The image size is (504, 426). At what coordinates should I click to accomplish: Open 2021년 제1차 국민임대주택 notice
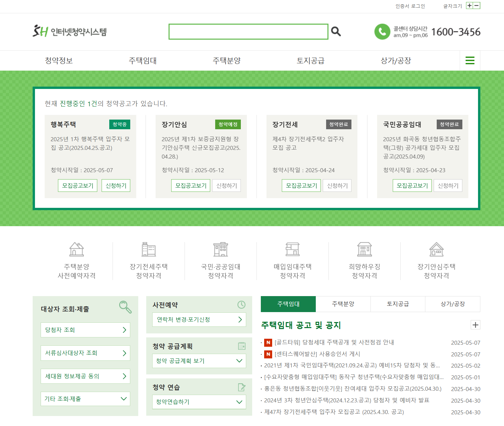[352, 365]
